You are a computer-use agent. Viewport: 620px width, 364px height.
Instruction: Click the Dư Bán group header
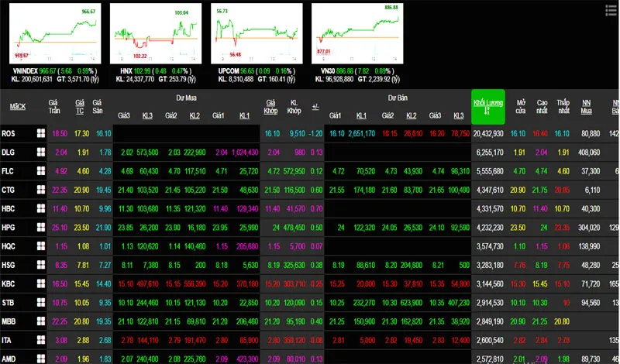(x=398, y=98)
